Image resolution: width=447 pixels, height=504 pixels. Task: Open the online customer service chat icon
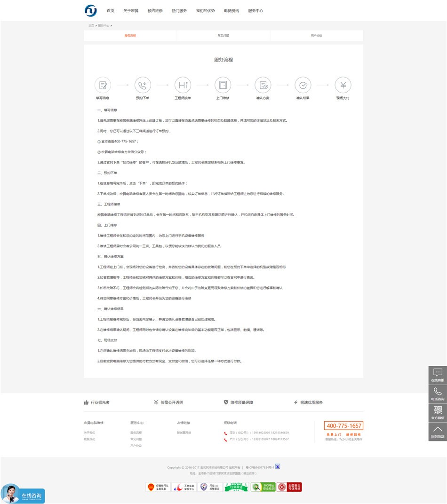[x=437, y=373]
